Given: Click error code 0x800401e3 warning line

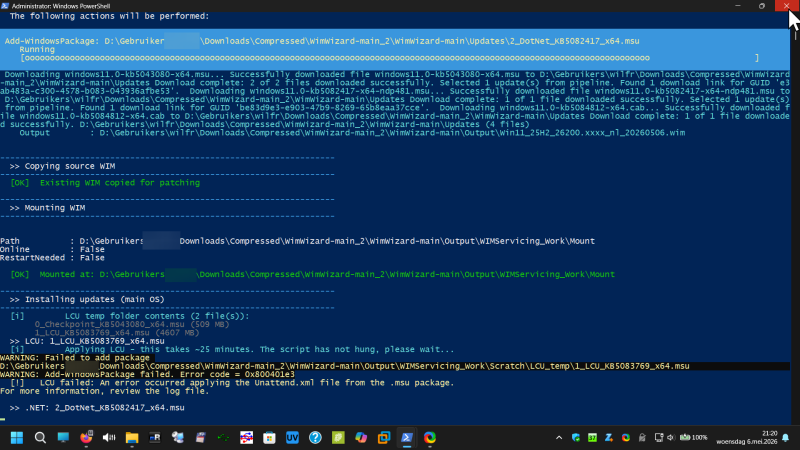Looking at the screenshot, I should (x=147, y=374).
